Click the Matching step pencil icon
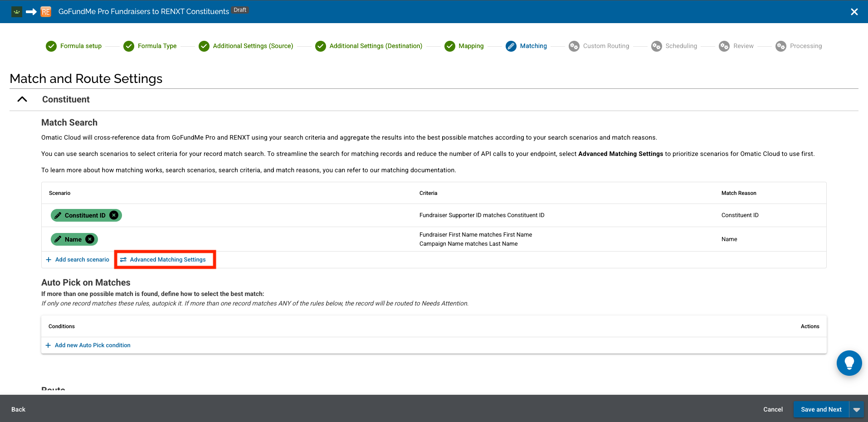Viewport: 868px width, 422px height. pyautogui.click(x=511, y=46)
